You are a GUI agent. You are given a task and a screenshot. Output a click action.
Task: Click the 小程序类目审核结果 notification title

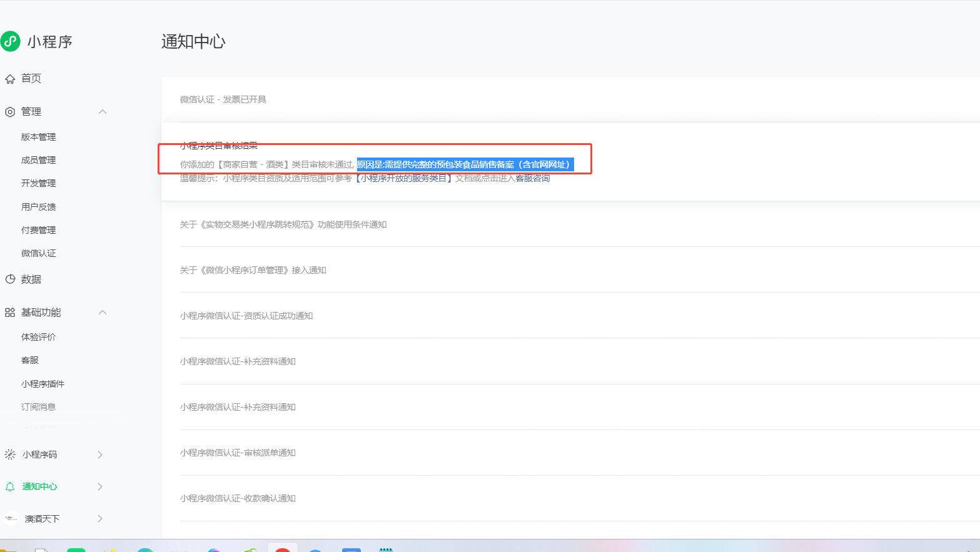pos(219,146)
